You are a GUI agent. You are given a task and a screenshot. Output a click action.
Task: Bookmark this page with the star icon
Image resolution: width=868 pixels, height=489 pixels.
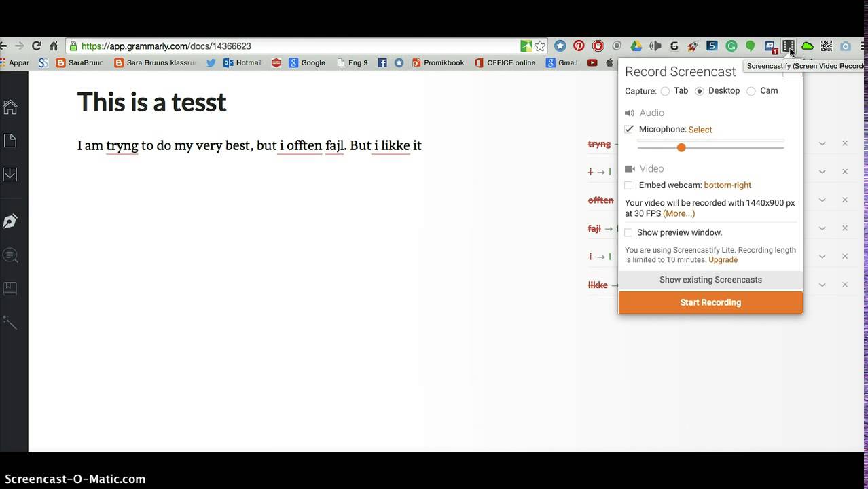(540, 46)
